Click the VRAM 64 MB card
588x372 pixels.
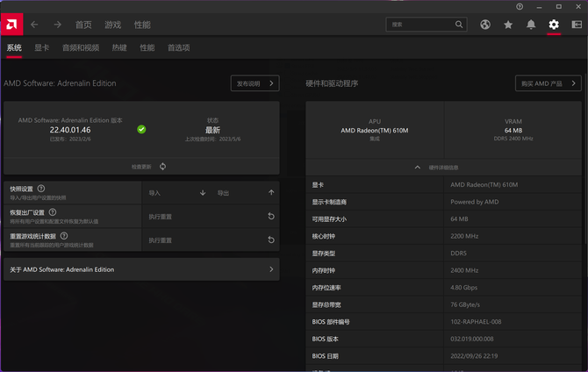tap(513, 130)
